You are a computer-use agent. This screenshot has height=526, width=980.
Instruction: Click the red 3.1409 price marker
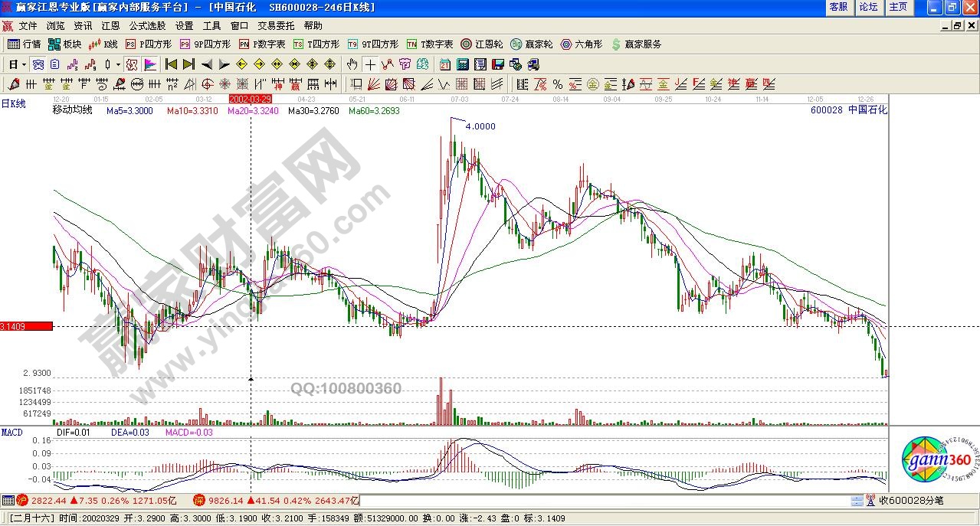coord(26,326)
